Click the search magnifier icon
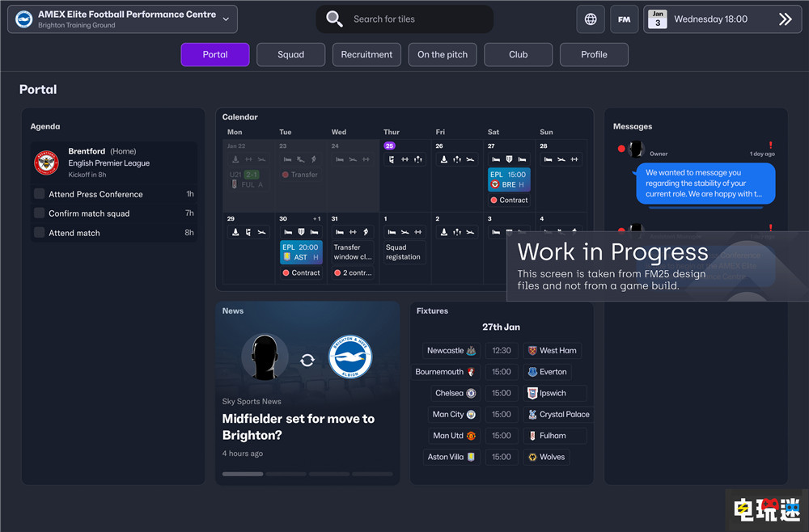Screen dimensions: 809x532 334,19
